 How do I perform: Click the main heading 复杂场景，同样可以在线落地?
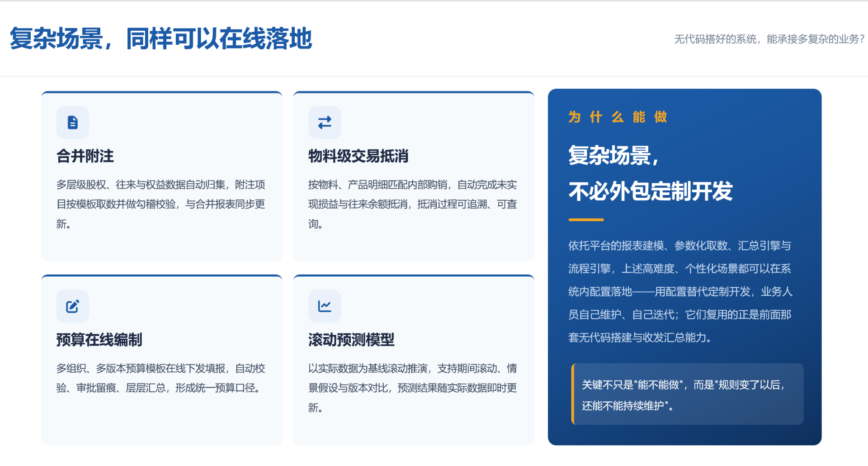161,38
